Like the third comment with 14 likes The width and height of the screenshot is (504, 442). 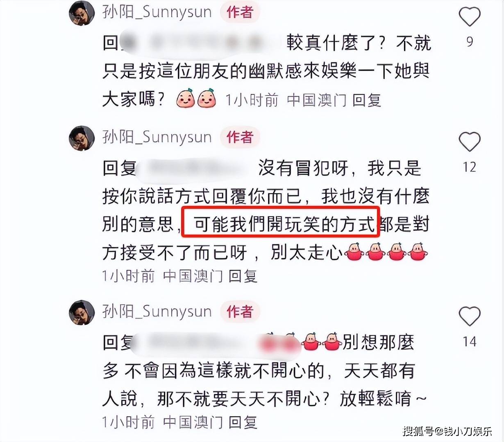point(470,316)
